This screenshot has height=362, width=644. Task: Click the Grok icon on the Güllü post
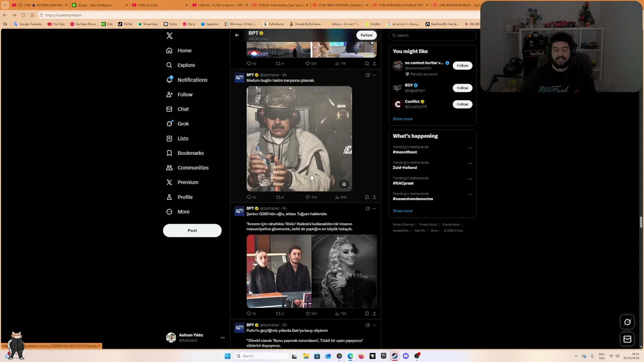[367, 208]
